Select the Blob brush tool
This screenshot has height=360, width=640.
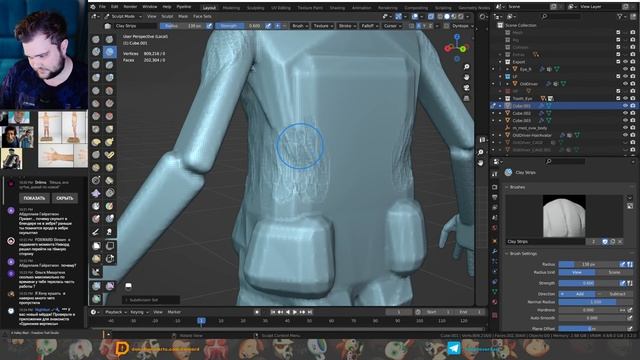pos(109,78)
